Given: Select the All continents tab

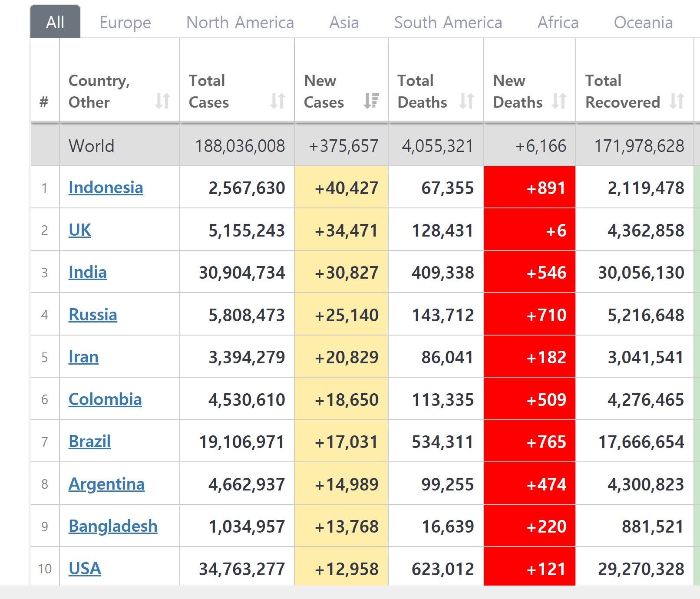Looking at the screenshot, I should click(55, 22).
